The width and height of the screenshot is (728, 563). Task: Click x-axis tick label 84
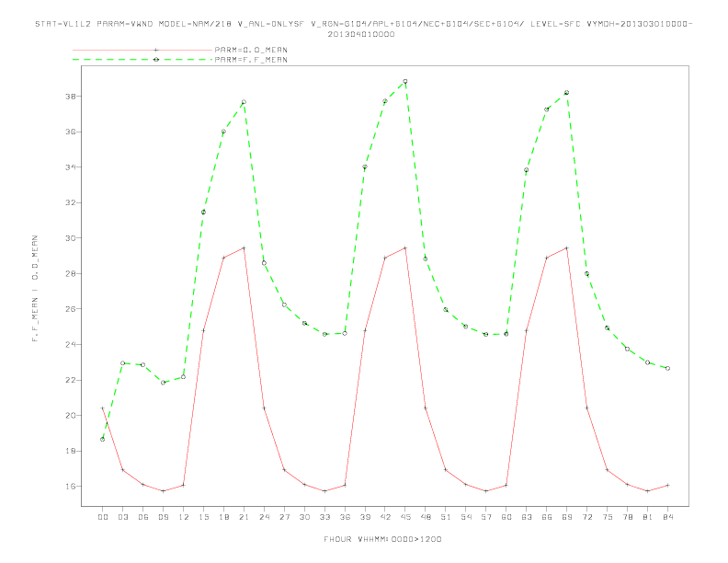coord(667,517)
